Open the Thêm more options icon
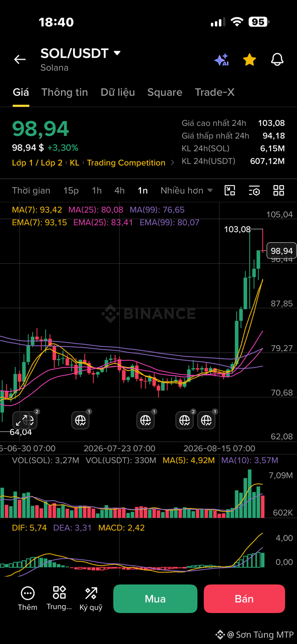Image resolution: width=297 pixels, height=644 pixels. (28, 599)
